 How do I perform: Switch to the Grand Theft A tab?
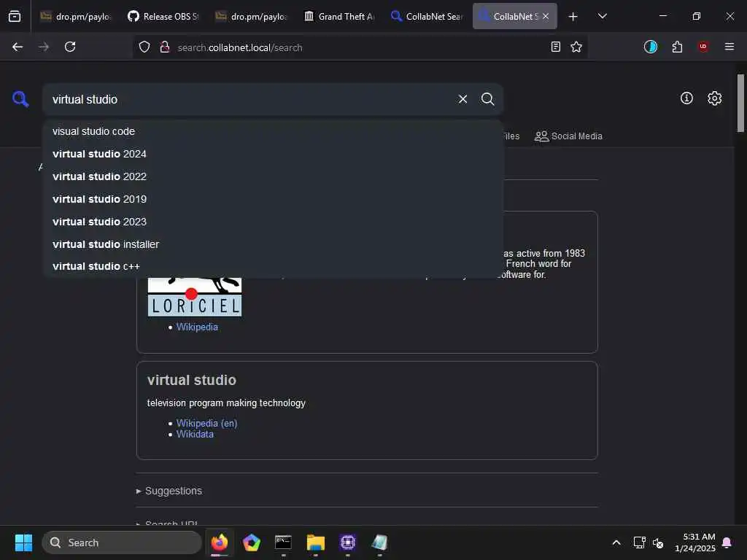tap(339, 16)
